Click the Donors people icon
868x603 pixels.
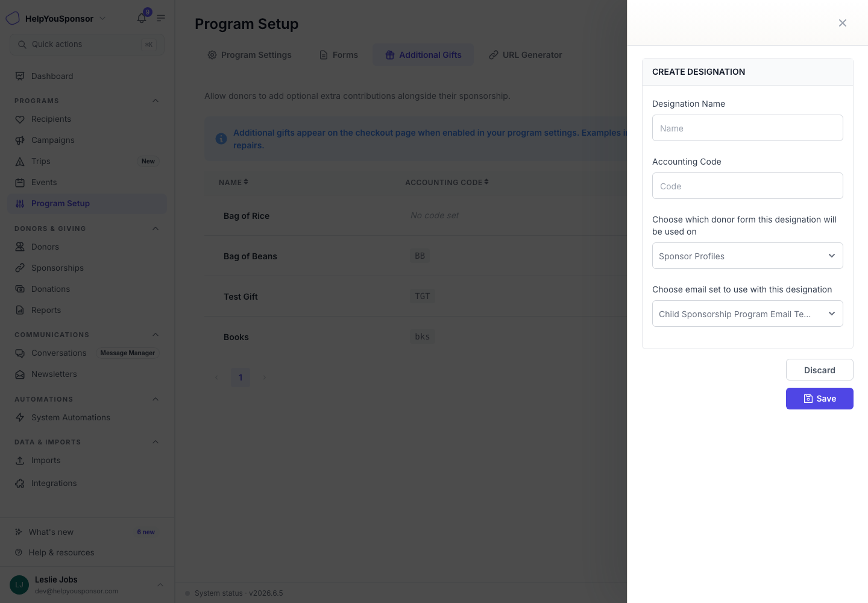(x=20, y=247)
